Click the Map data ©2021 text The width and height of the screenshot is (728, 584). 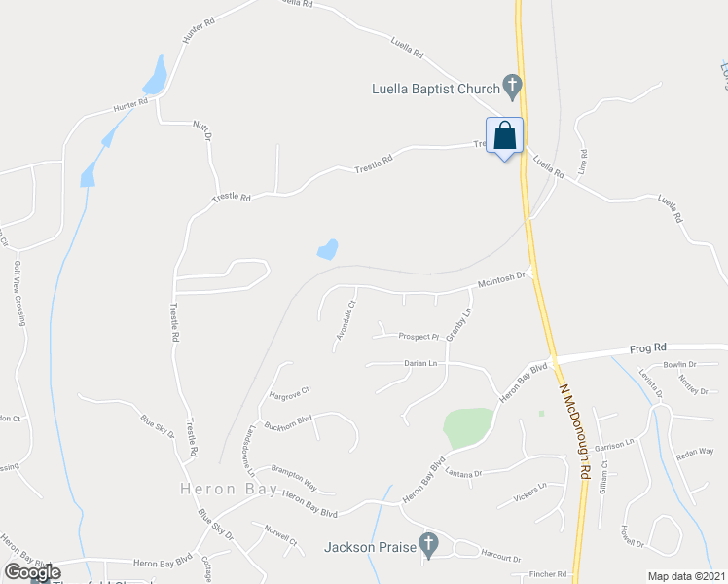[687, 576]
